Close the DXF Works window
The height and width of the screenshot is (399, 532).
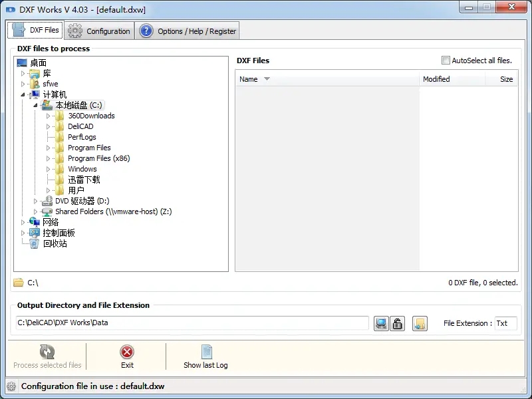tap(511, 7)
